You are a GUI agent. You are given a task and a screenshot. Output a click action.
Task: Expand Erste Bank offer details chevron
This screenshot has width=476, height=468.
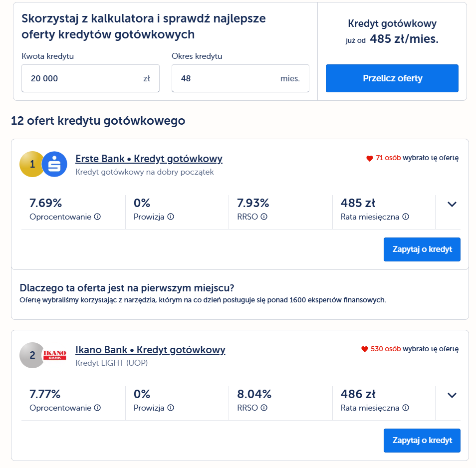tap(452, 204)
